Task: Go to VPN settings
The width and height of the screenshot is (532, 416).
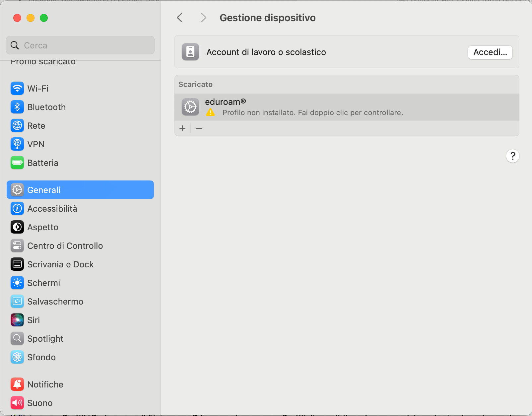Action: pyautogui.click(x=36, y=144)
